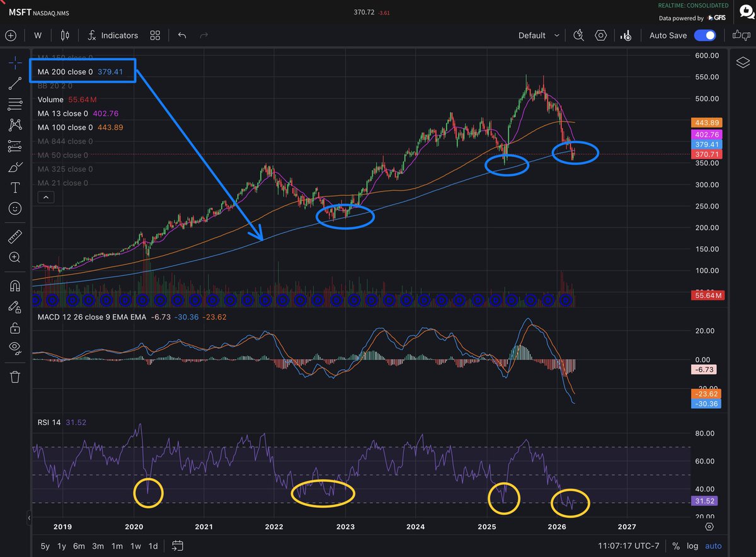Screen dimensions: 756x557
Task: Click the candle countdown chart icon
Action: pos(626,35)
